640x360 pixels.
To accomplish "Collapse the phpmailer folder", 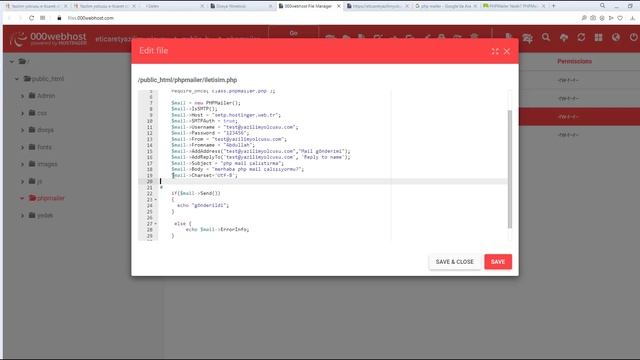I will pos(22,198).
